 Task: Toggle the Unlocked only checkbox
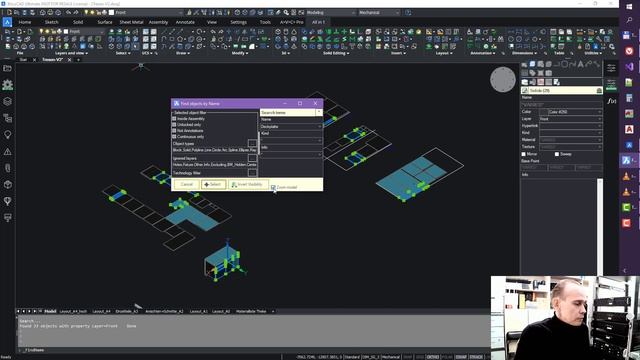174,124
